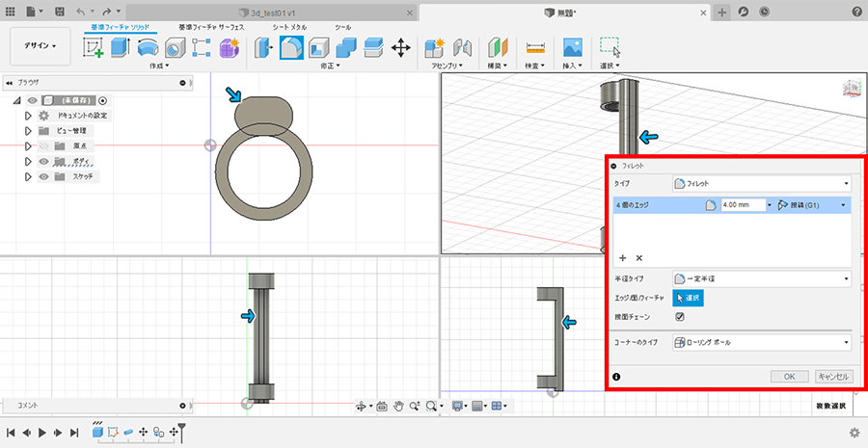Toggle visibility eye of the 原点 folder
The width and height of the screenshot is (868, 448).
[x=43, y=145]
